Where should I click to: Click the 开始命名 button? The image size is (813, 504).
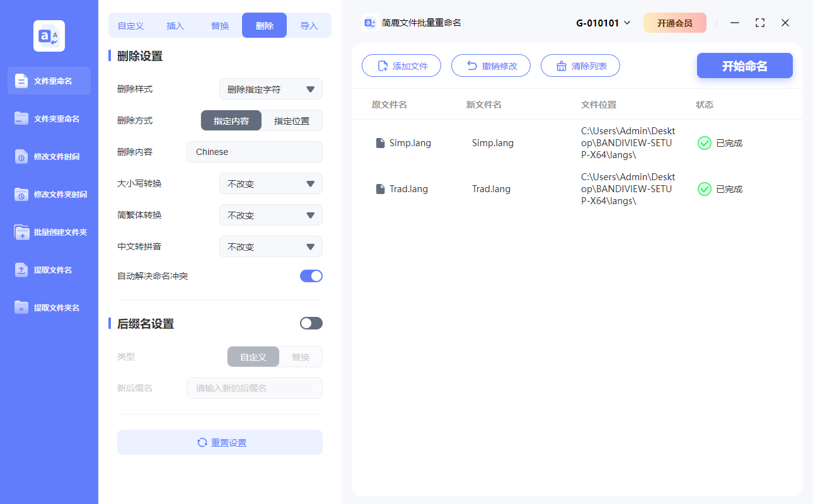coord(744,66)
